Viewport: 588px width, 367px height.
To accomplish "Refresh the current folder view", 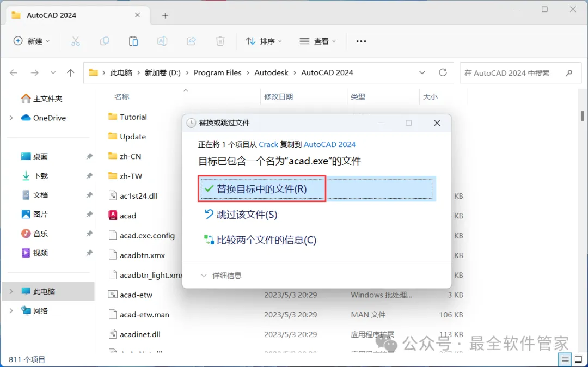I will pyautogui.click(x=443, y=72).
